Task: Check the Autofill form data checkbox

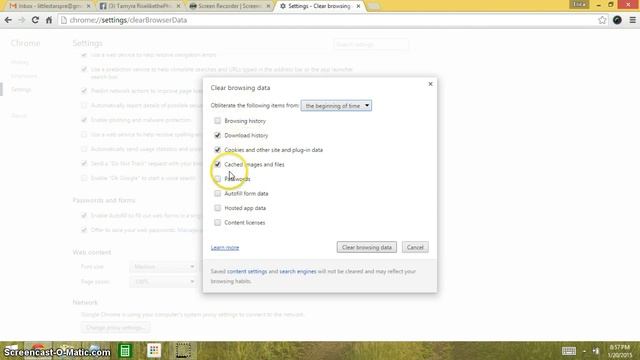Action: pos(218,193)
